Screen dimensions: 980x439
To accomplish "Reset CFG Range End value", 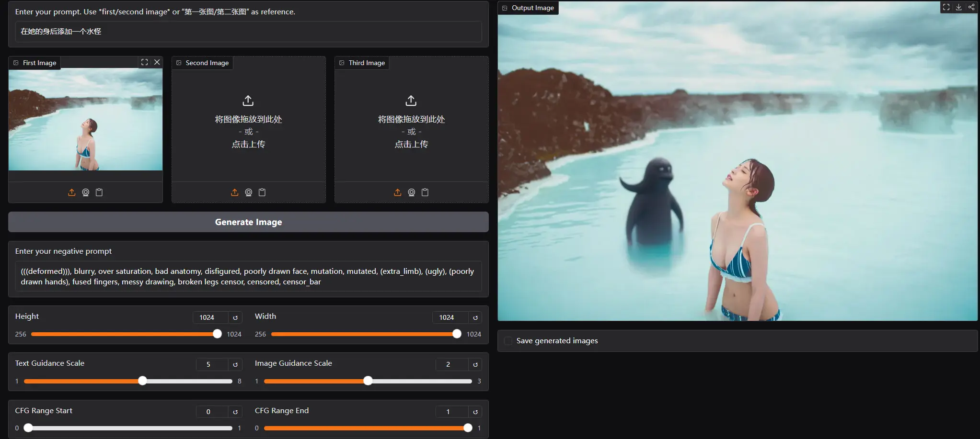I will [x=475, y=412].
